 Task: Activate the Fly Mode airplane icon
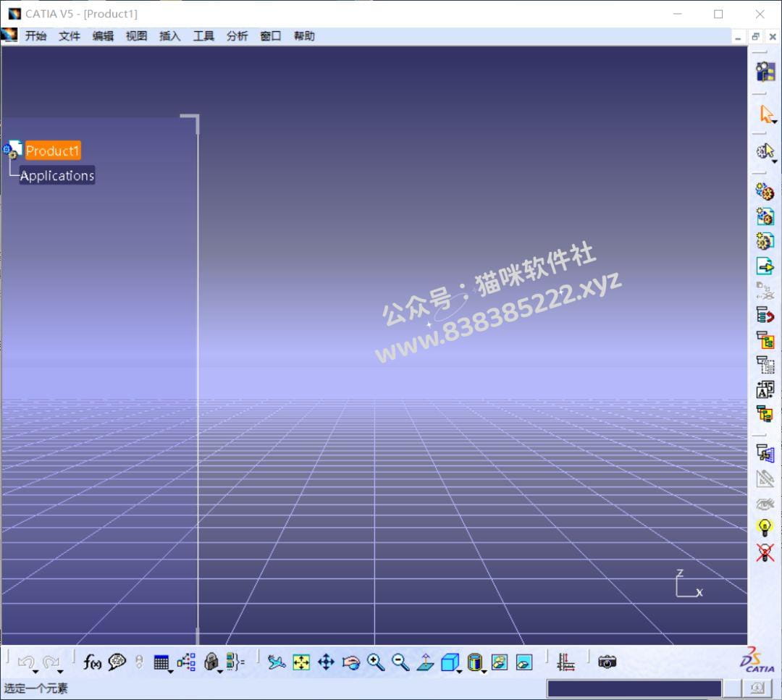pyautogui.click(x=277, y=662)
